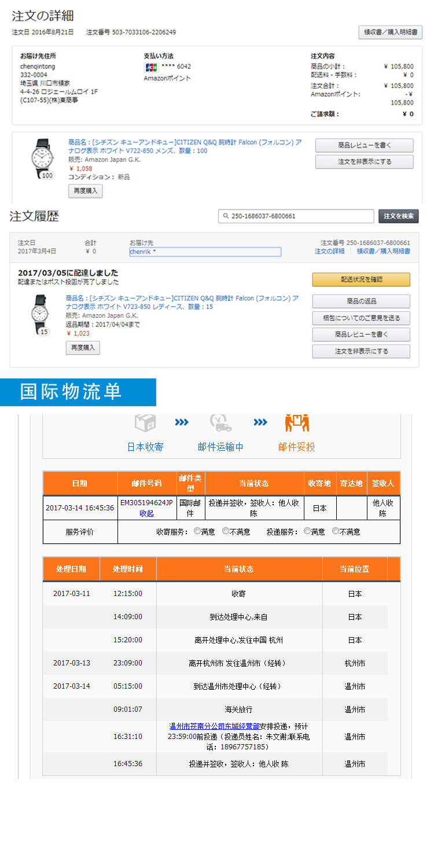
Task: Click 梱包についてのご意見を送る button
Action: pos(361,318)
